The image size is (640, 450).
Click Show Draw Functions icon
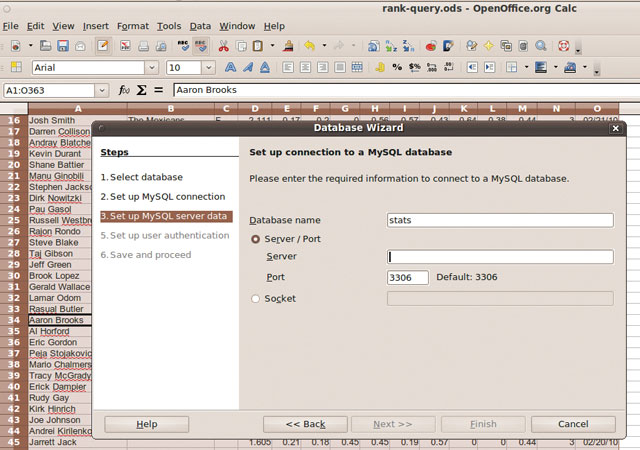[448, 46]
